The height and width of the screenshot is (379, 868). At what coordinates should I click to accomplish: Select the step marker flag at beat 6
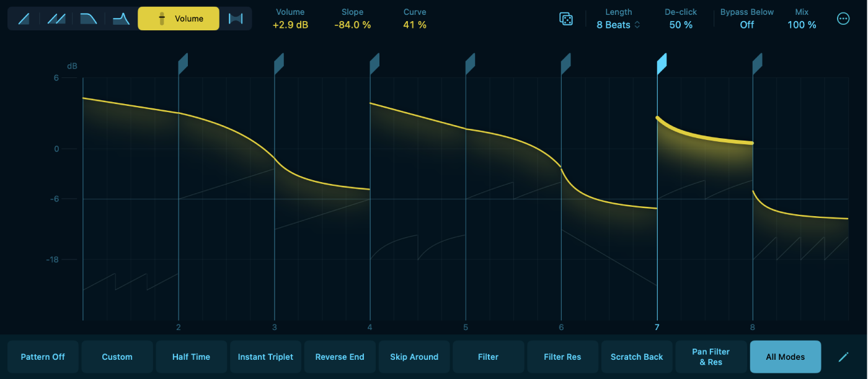(x=566, y=64)
